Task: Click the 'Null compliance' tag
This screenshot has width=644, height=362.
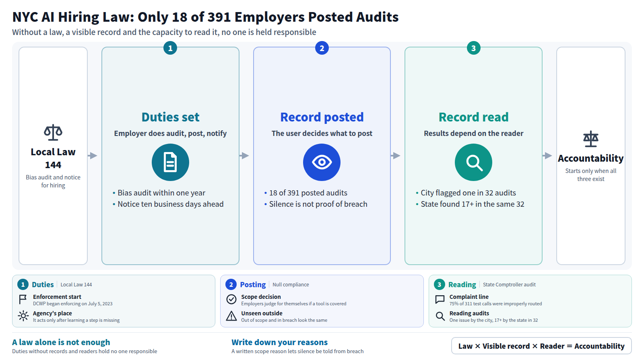Action: click(x=291, y=284)
